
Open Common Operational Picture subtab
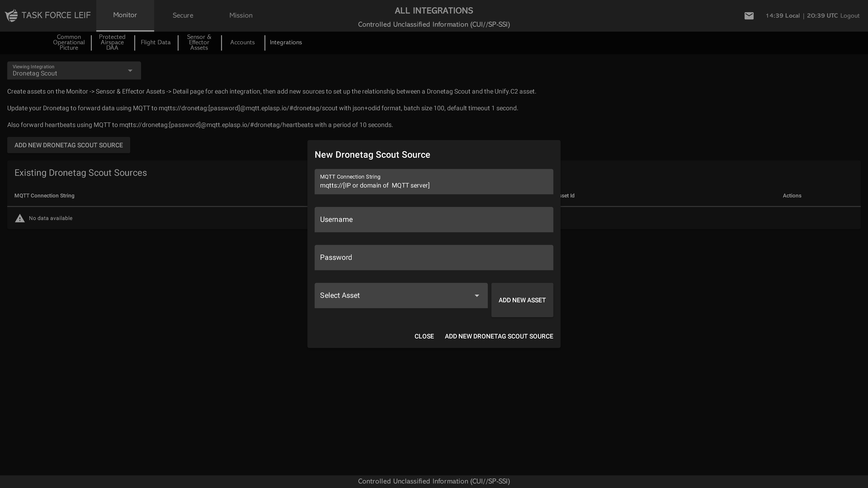tap(69, 42)
